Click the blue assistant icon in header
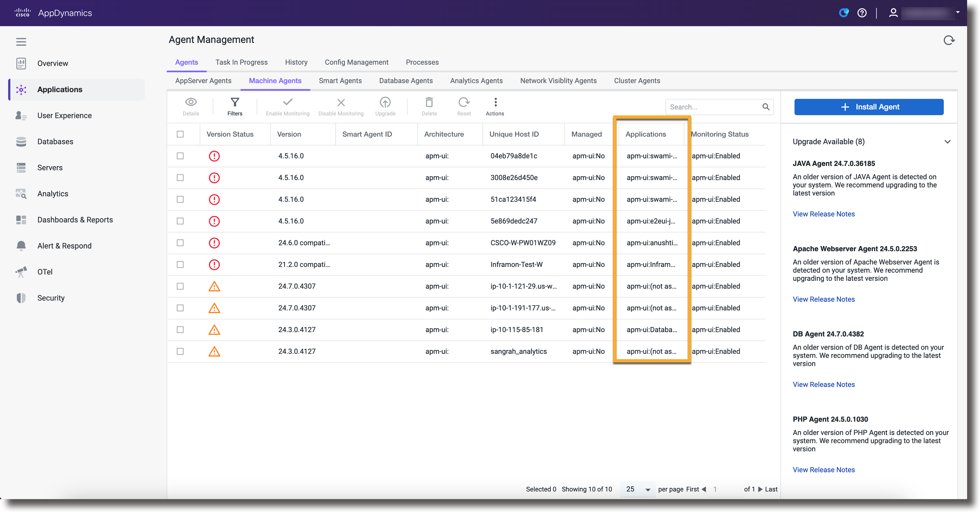Viewport: 980px width, 512px height. [843, 13]
